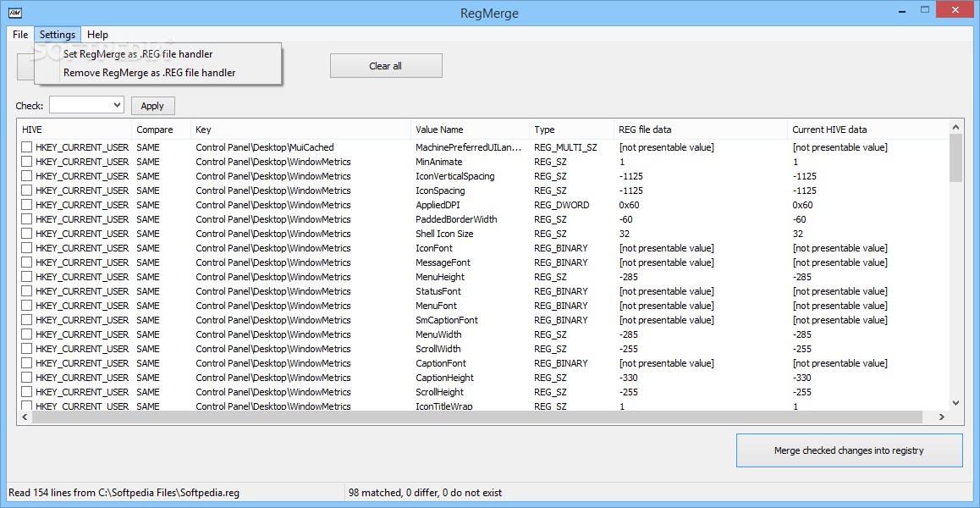
Task: Click the REG file data column header
Action: pos(701,130)
